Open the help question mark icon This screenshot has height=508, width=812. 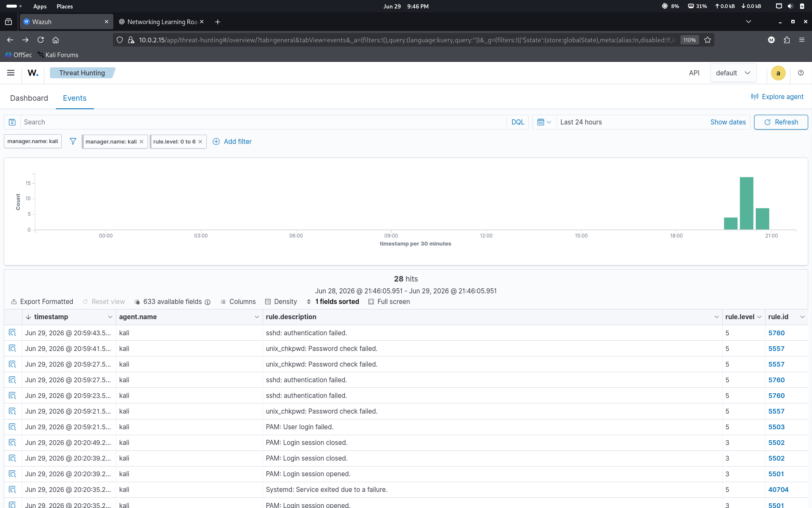[801, 73]
